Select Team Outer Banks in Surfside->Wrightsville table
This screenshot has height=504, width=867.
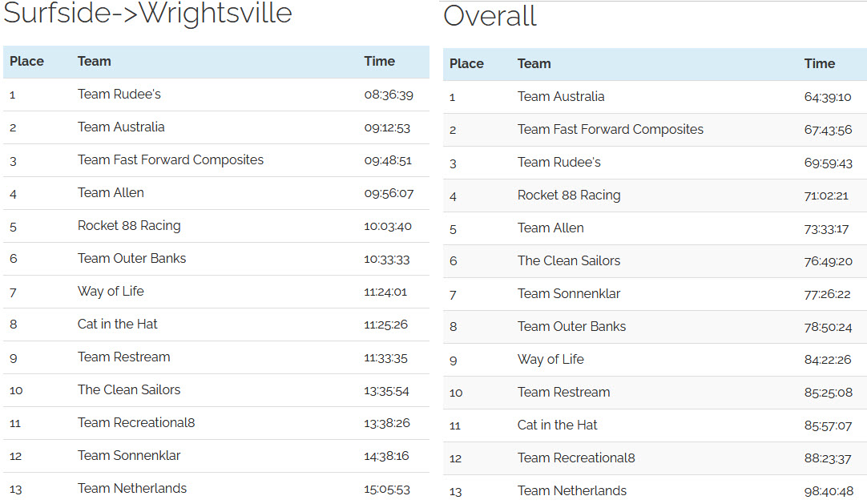coord(131,259)
